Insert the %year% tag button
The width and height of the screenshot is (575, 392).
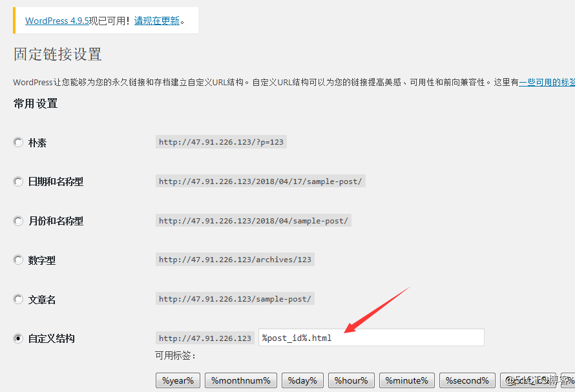(178, 380)
